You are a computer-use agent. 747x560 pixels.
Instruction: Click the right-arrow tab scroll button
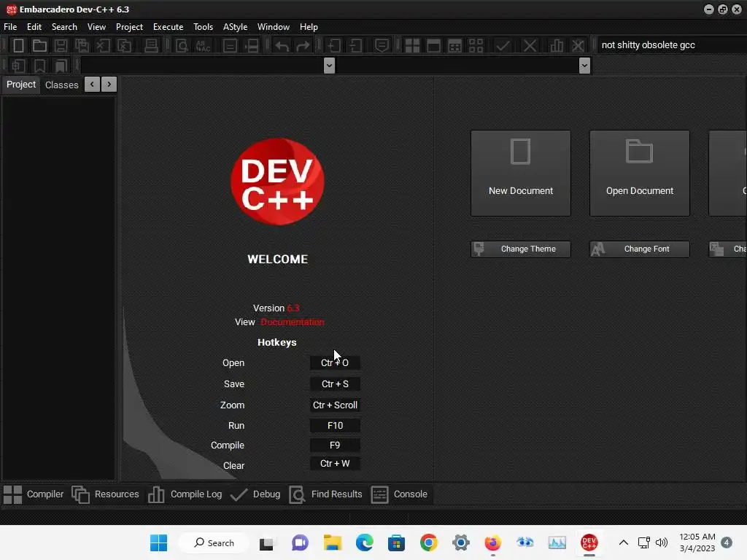click(109, 85)
